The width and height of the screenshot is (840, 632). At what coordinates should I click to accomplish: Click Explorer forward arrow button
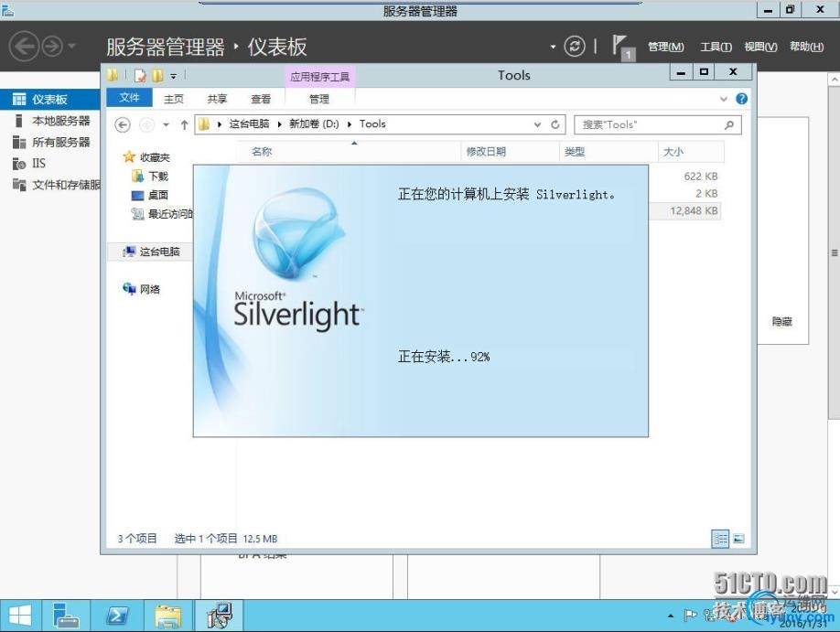[146, 124]
